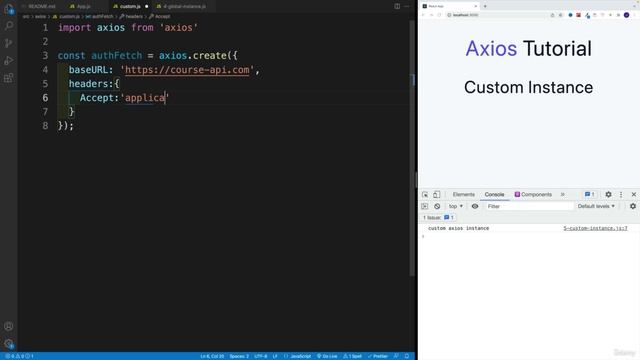Click line number 3 in the gutter

(x=45, y=56)
